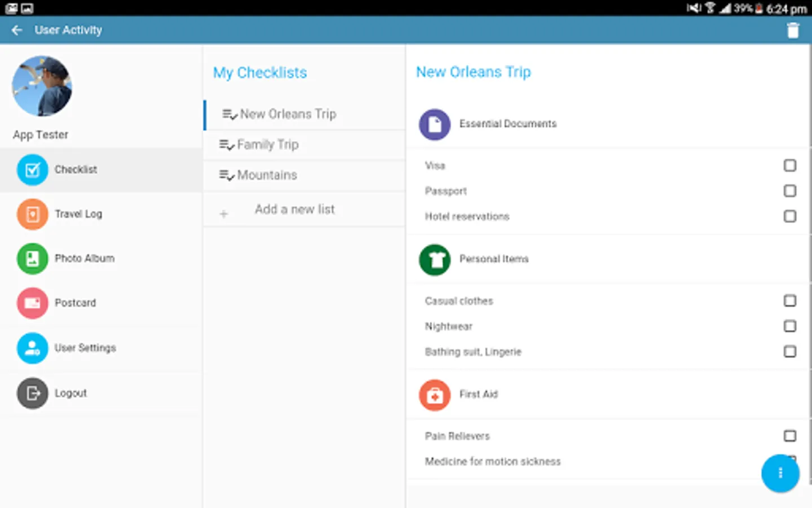812x508 pixels.
Task: Check the Passport checkbox
Action: pyautogui.click(x=790, y=191)
